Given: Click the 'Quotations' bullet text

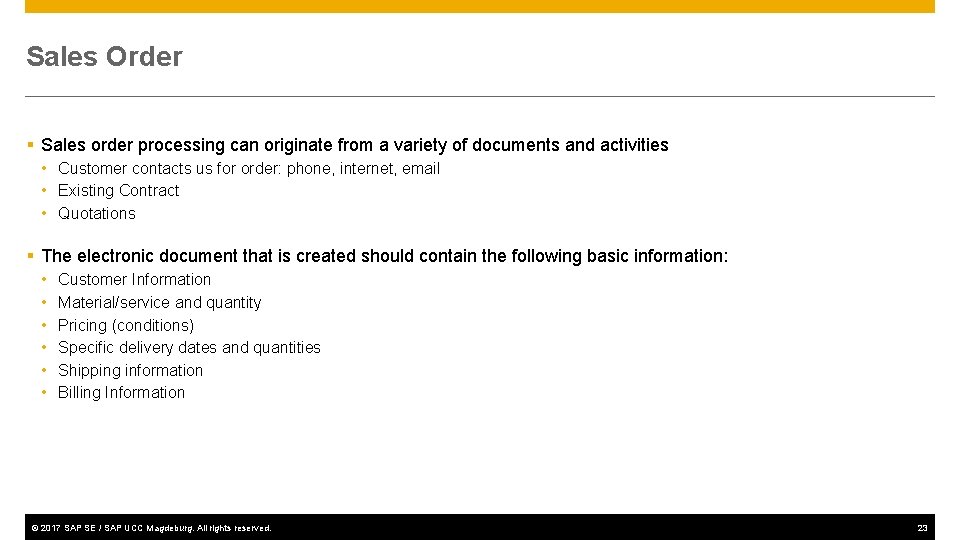Looking at the screenshot, I should click(x=97, y=214).
